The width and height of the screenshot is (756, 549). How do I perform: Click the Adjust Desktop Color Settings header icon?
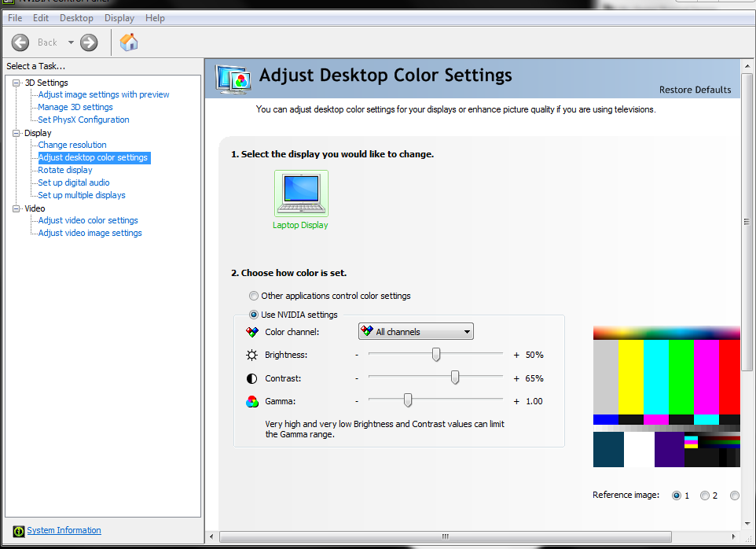234,79
